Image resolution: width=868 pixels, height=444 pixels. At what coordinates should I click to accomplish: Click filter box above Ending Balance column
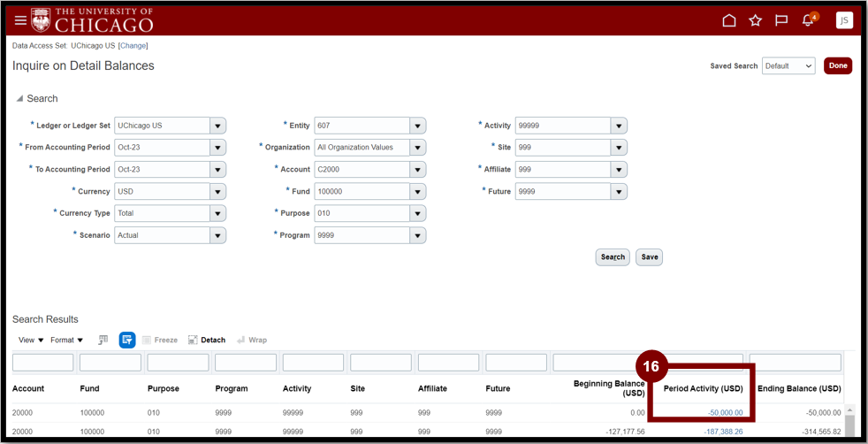tap(795, 363)
